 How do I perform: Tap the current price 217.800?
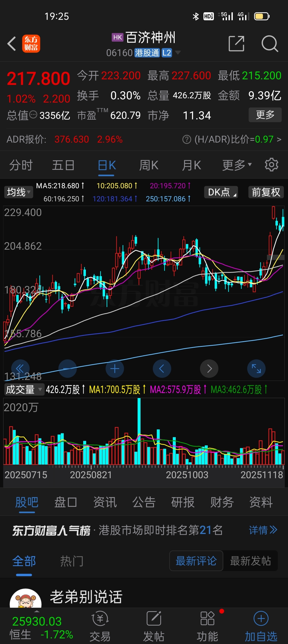click(39, 78)
